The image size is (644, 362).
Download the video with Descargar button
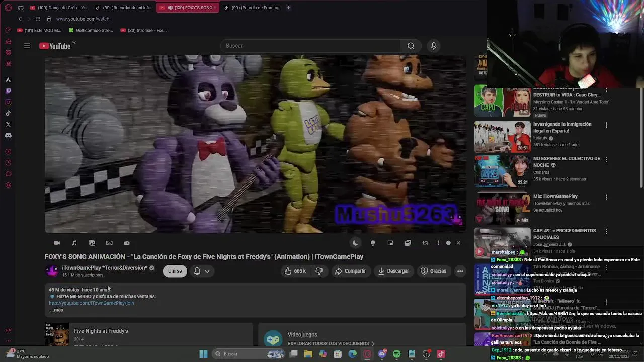[393, 271]
